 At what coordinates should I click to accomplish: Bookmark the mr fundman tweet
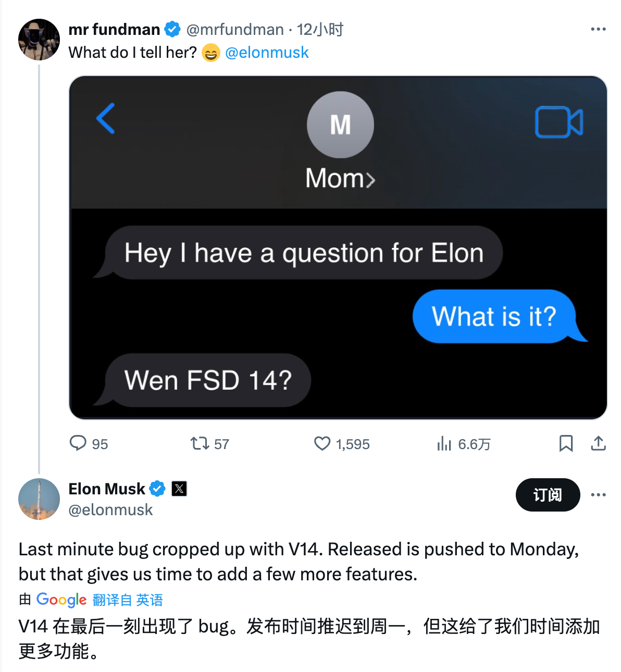tap(566, 443)
